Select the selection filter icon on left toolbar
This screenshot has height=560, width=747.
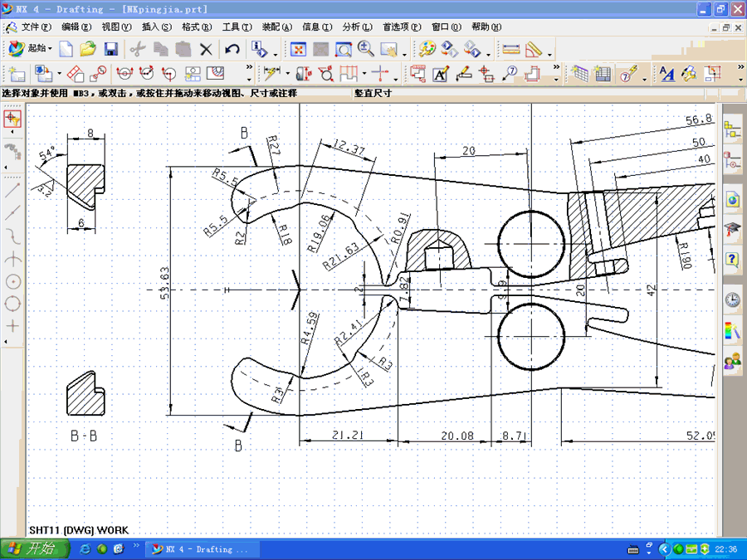[12, 119]
